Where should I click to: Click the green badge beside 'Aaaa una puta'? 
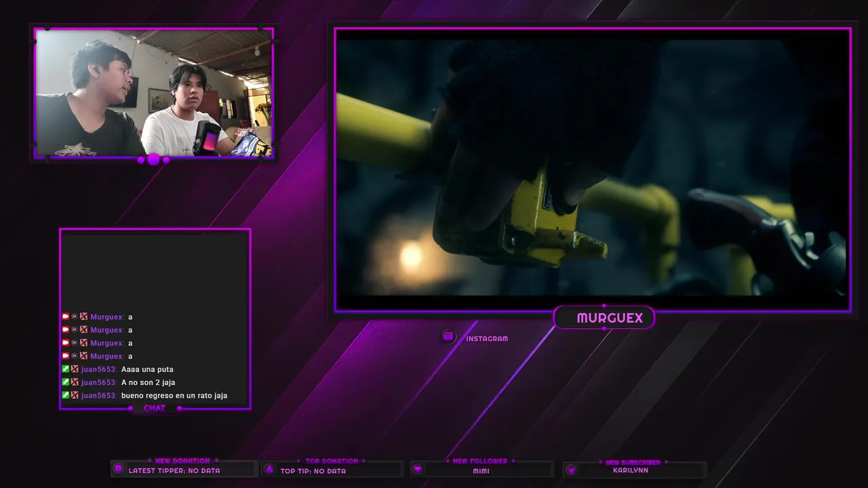pos(66,369)
